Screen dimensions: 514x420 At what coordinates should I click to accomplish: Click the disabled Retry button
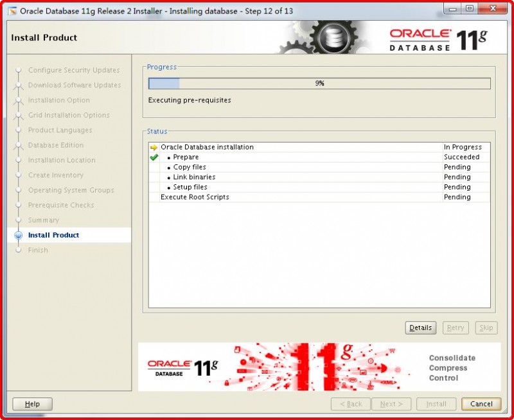click(x=456, y=328)
